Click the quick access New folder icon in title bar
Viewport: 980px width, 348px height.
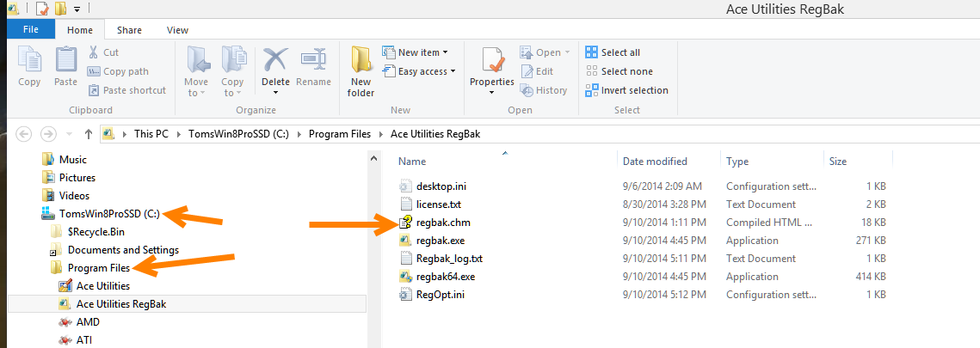[60, 9]
